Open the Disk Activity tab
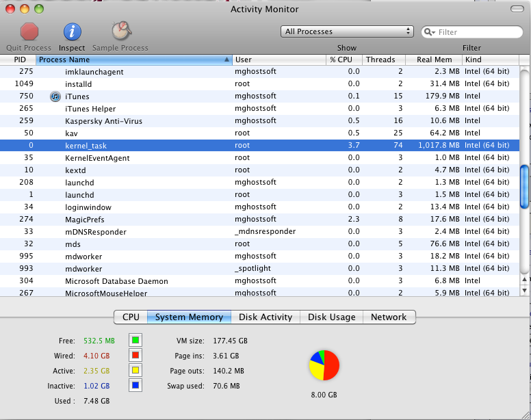531x420 pixels. (x=265, y=317)
